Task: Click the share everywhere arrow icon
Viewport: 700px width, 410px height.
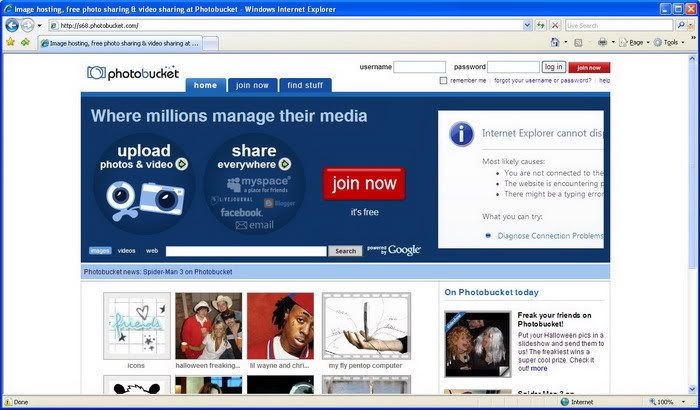Action: point(284,164)
